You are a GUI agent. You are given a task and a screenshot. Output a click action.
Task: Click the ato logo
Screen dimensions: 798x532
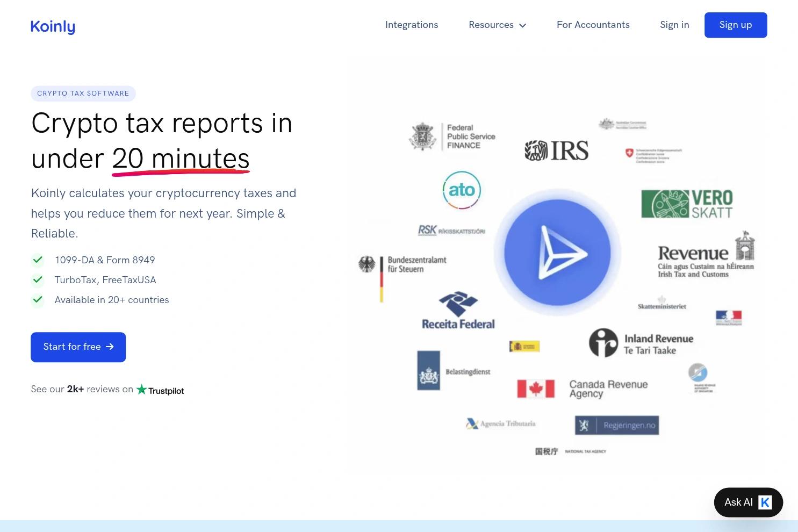(x=462, y=190)
